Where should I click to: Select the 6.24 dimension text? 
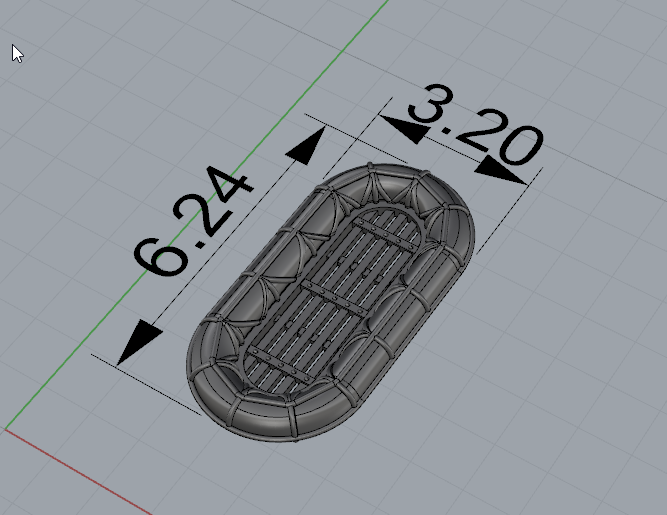tap(194, 221)
